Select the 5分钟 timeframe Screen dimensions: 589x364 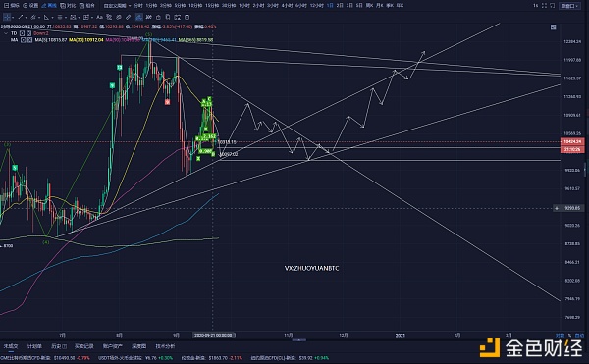[x=180, y=6]
